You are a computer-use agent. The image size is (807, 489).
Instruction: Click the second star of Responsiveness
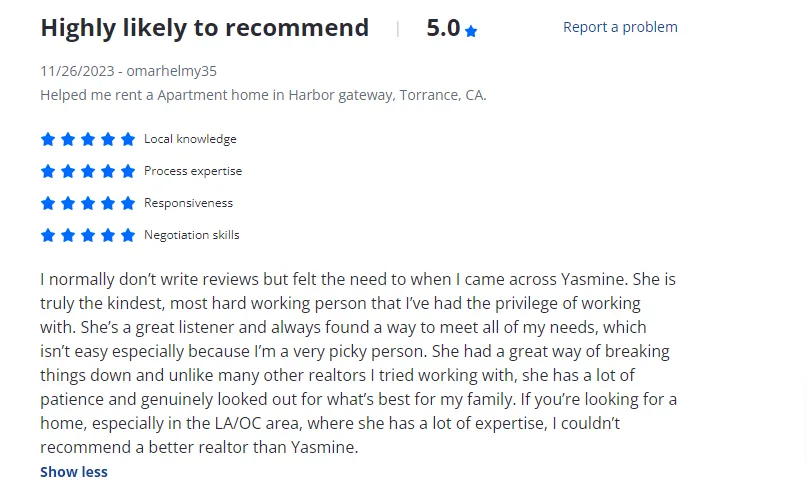[x=68, y=203]
